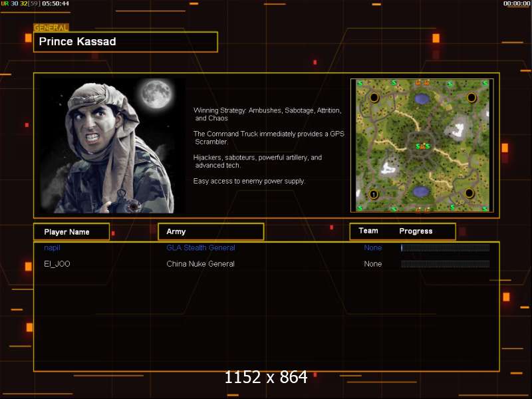
Task: Select Prince Kassad's portrait image
Action: tap(112, 146)
